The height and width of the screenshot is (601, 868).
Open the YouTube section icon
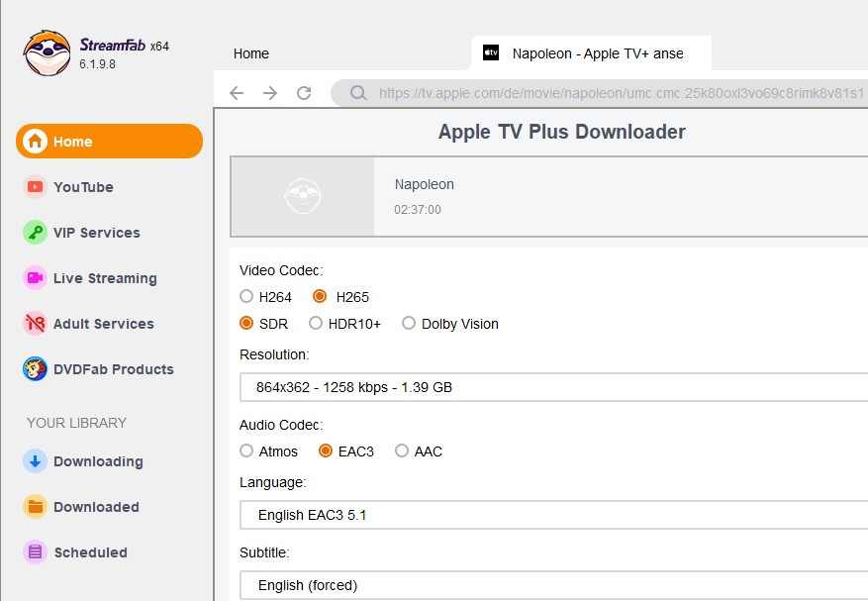pos(36,187)
